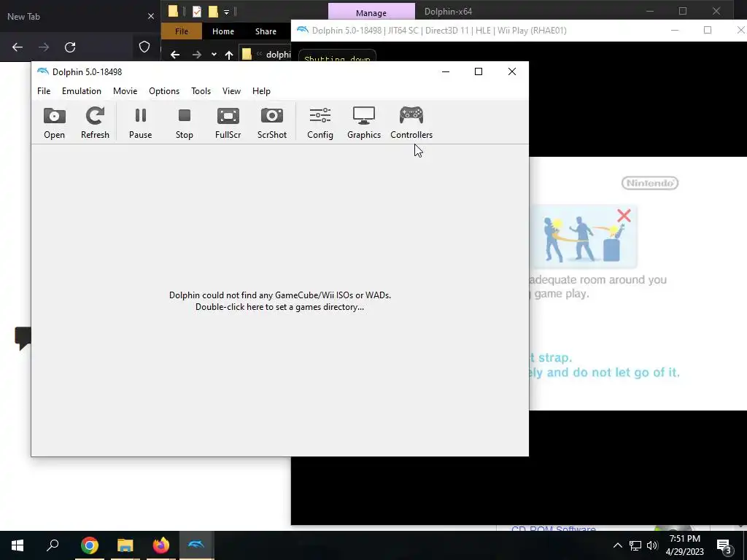747x560 pixels.
Task: Click Dolphin logo icon in main title bar
Action: [x=43, y=71]
